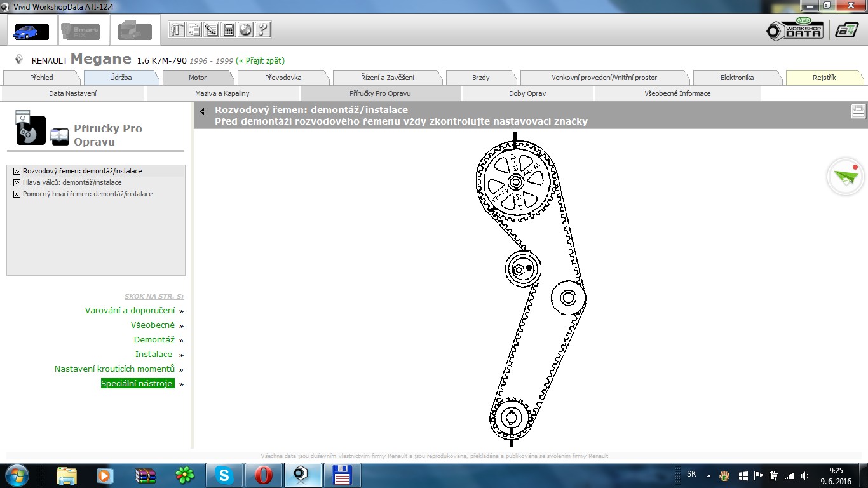This screenshot has width=868, height=488.
Task: Open the calculator toolbar icon
Action: [x=229, y=29]
